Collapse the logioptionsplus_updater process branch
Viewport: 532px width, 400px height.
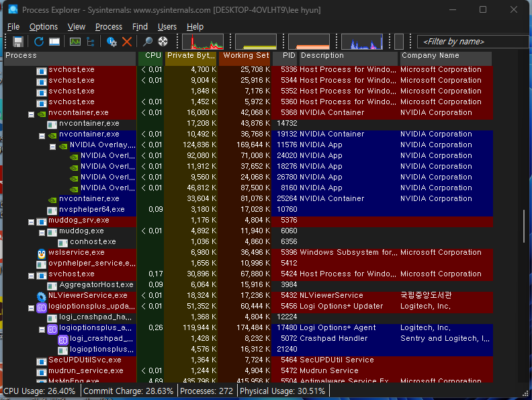pos(32,307)
